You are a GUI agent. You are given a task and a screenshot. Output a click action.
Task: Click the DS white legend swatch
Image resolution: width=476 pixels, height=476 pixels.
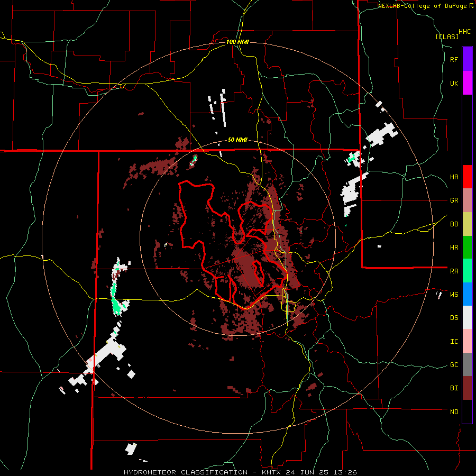coord(467,317)
